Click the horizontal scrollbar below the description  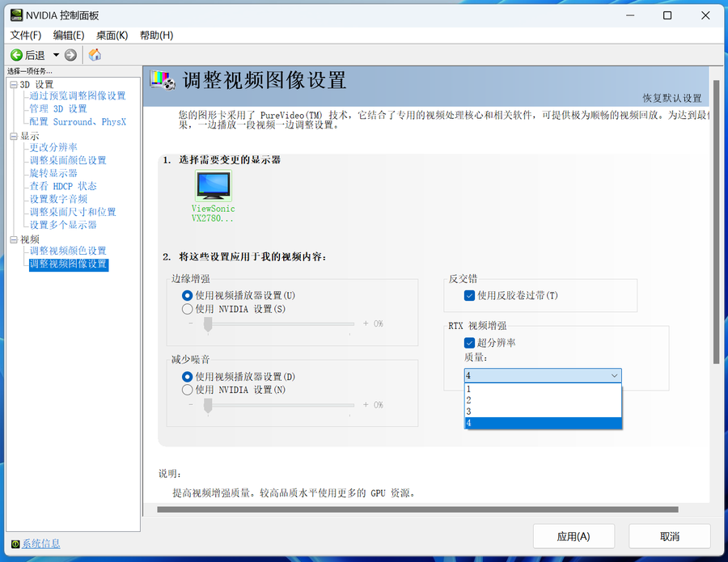pyautogui.click(x=417, y=509)
